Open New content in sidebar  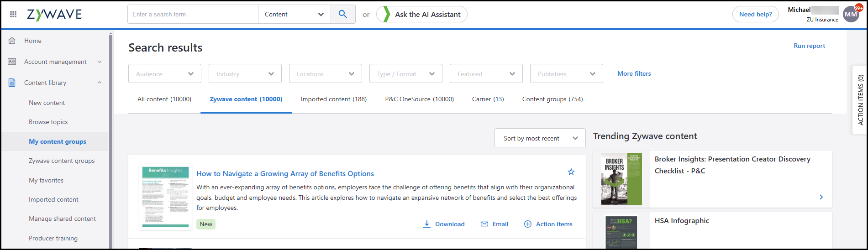pyautogui.click(x=47, y=103)
